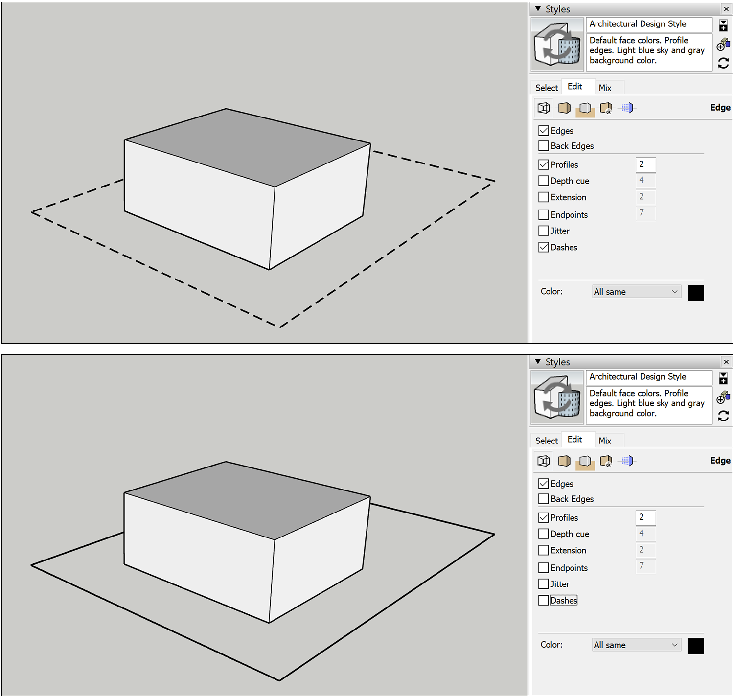The width and height of the screenshot is (734, 700).
Task: Enable the unchecked Dashes checkbox
Action: click(x=544, y=600)
